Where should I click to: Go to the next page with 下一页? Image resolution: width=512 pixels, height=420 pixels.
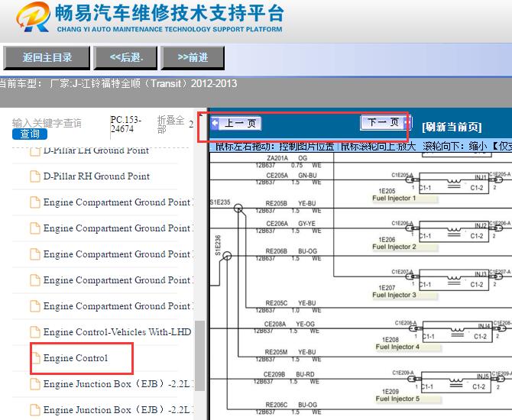(x=385, y=122)
